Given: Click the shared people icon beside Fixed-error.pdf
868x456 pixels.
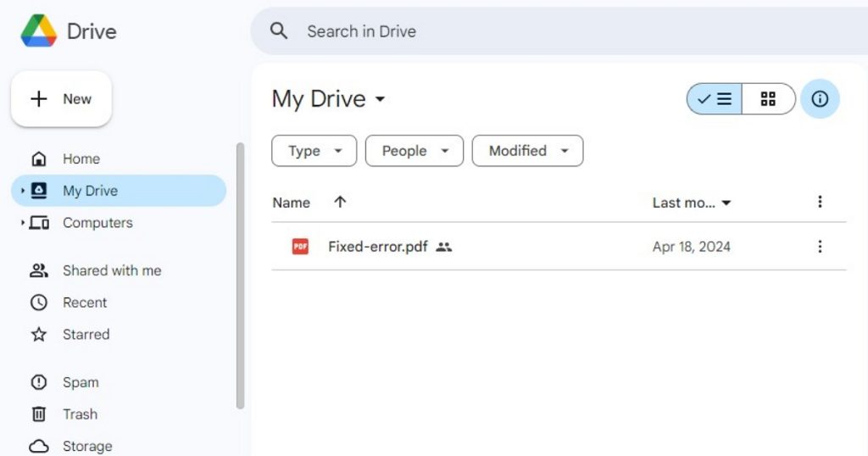Looking at the screenshot, I should (444, 247).
